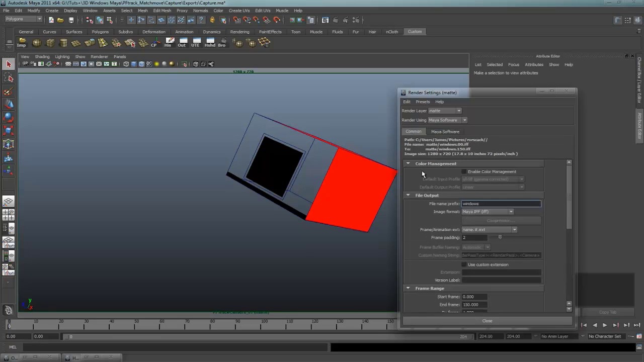Create a polygon cube from the shelf
The image size is (644, 362).
[x=50, y=43]
